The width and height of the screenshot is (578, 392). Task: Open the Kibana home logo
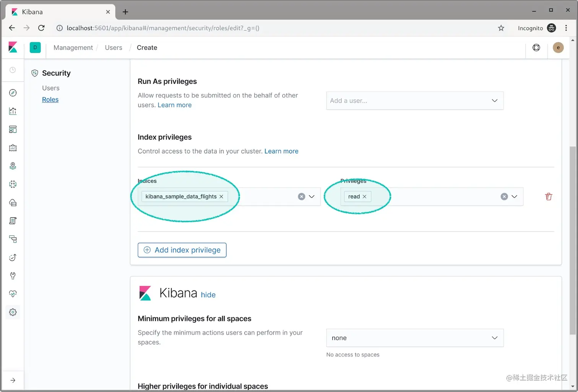point(13,47)
